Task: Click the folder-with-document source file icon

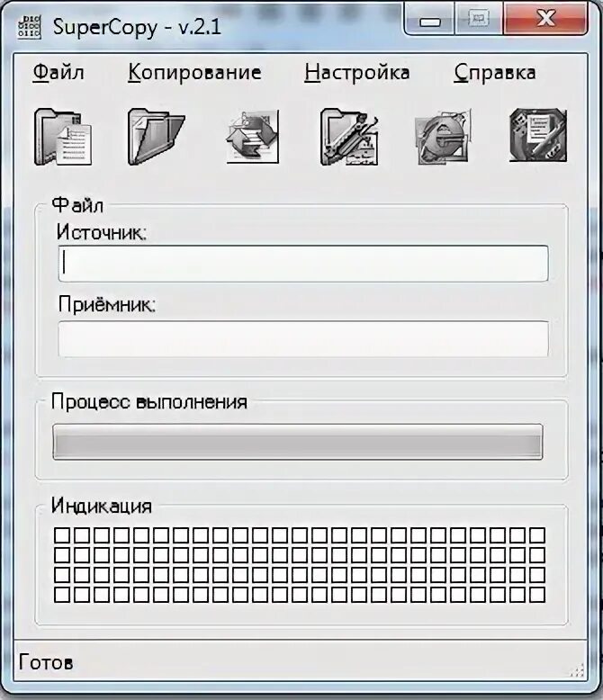Action: coord(63,137)
